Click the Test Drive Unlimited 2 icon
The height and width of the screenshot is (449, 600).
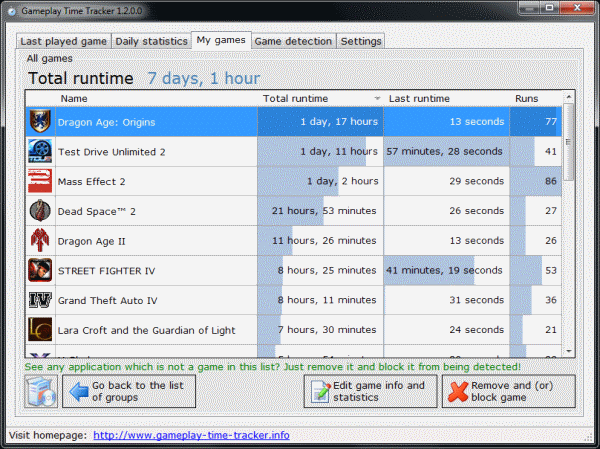40,151
